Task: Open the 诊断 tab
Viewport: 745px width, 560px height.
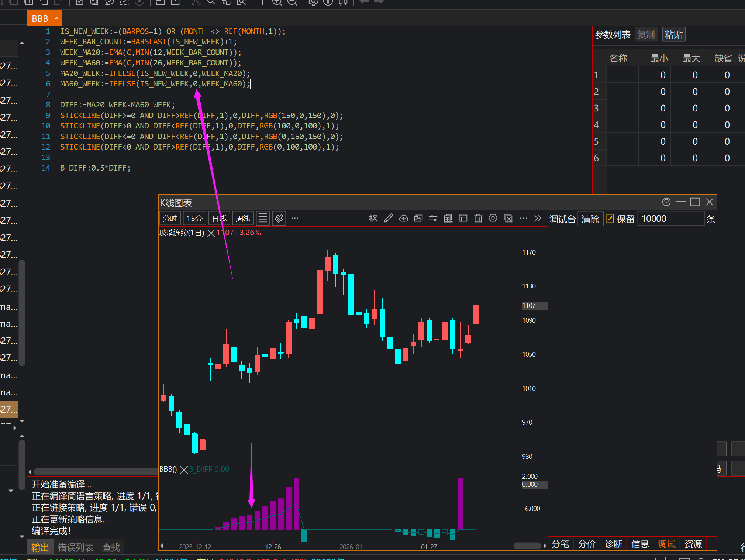Action: (x=614, y=544)
